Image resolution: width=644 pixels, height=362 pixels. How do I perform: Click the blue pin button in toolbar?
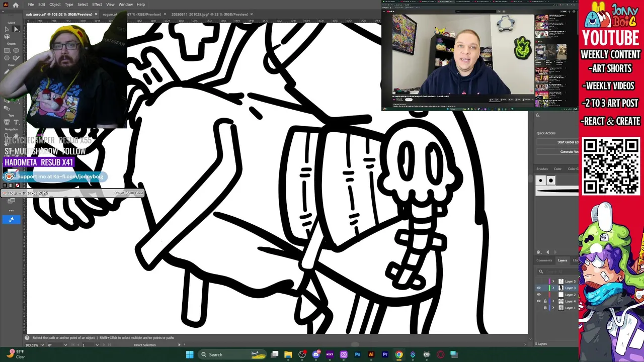[x=11, y=219]
